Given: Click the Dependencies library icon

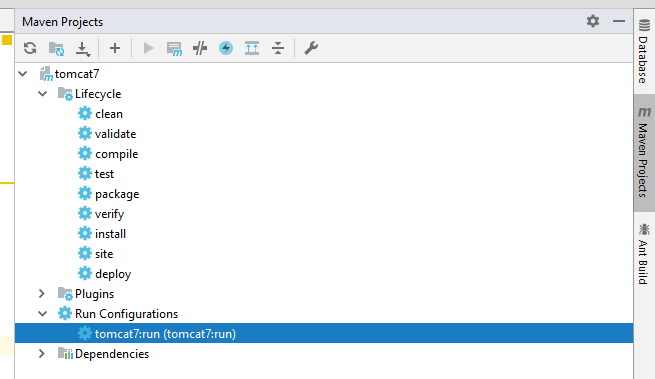Looking at the screenshot, I should (x=65, y=354).
